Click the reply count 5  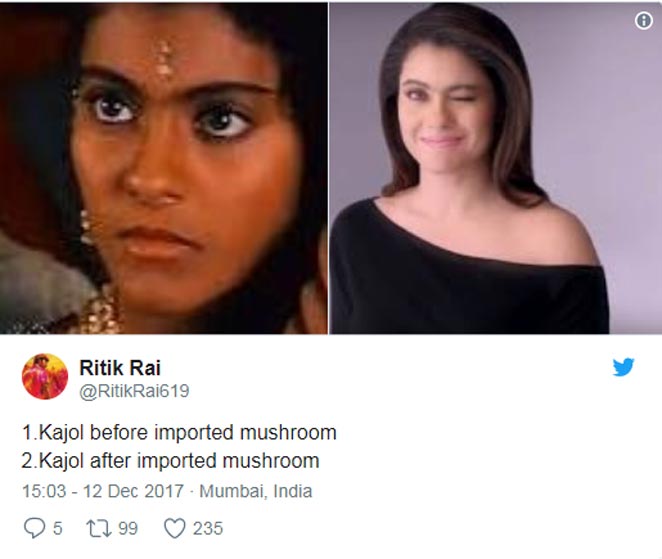click(x=58, y=529)
